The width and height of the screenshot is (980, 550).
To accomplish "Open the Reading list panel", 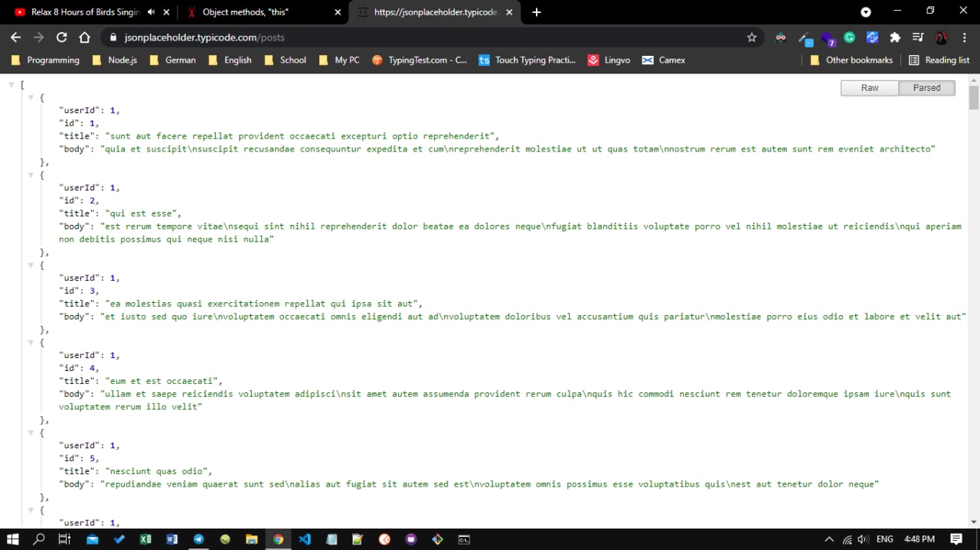I will pos(939,60).
